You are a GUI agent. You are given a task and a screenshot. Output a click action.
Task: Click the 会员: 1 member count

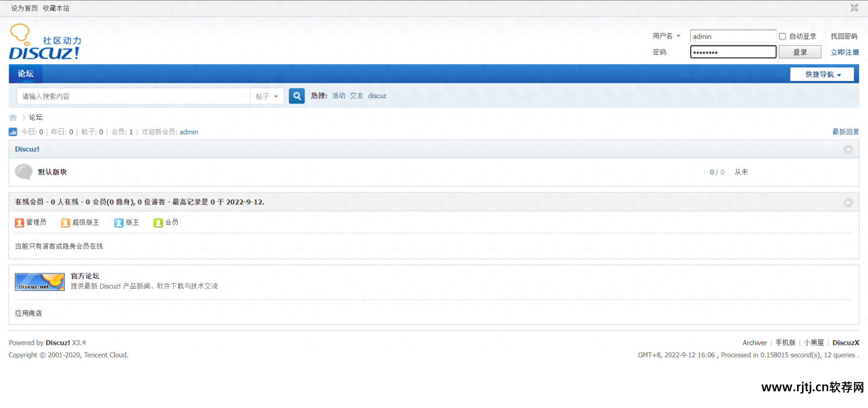[122, 132]
